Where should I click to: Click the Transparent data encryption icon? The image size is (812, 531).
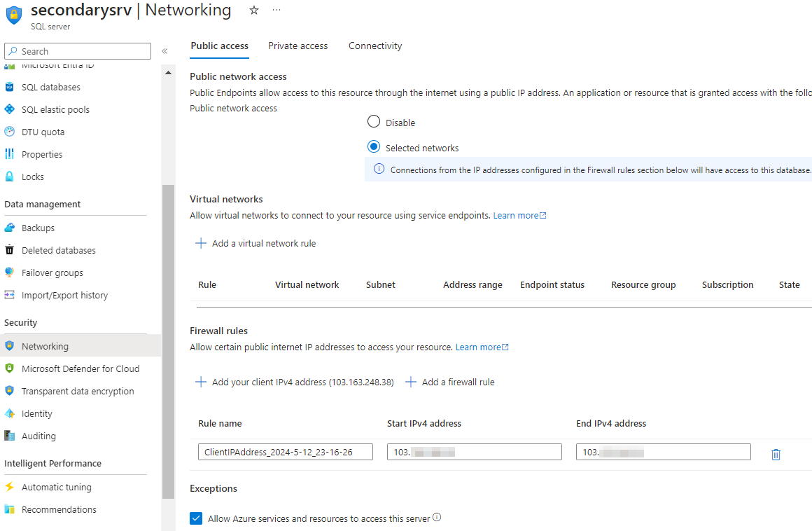click(9, 391)
